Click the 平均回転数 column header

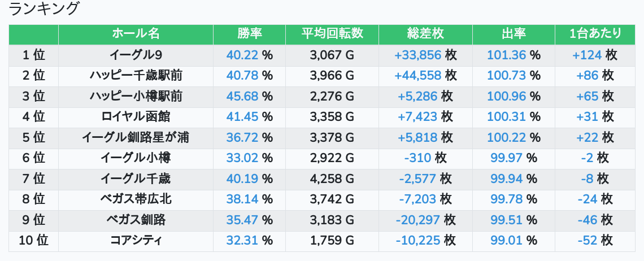point(332,34)
